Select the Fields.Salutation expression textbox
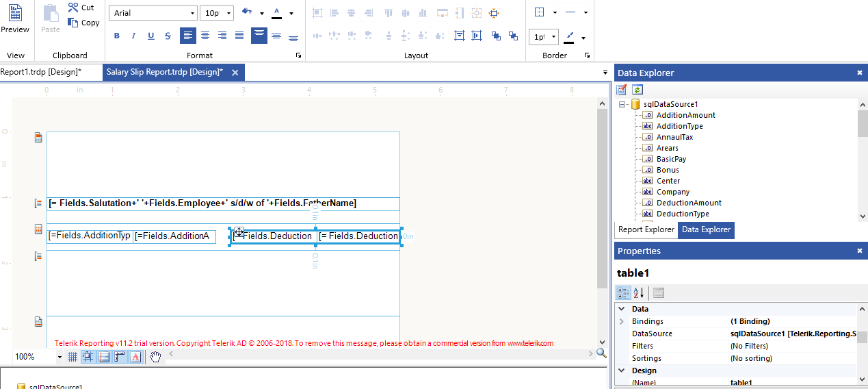The image size is (868, 389). click(x=223, y=203)
